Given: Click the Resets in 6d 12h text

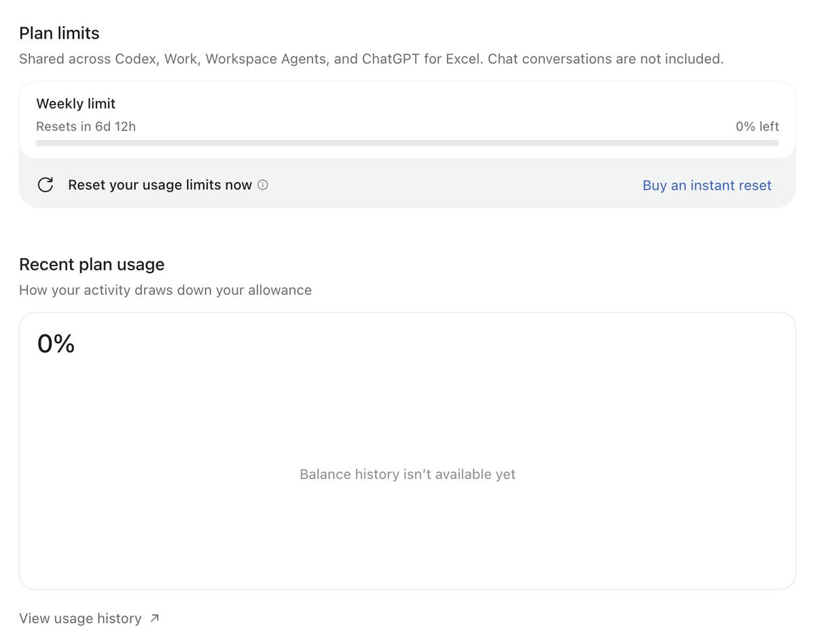Looking at the screenshot, I should coord(86,126).
